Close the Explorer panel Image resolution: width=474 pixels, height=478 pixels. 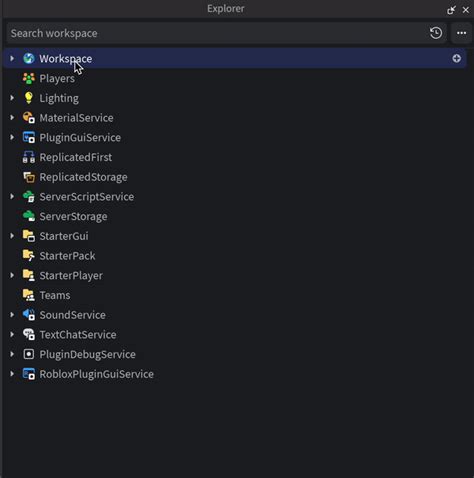466,10
